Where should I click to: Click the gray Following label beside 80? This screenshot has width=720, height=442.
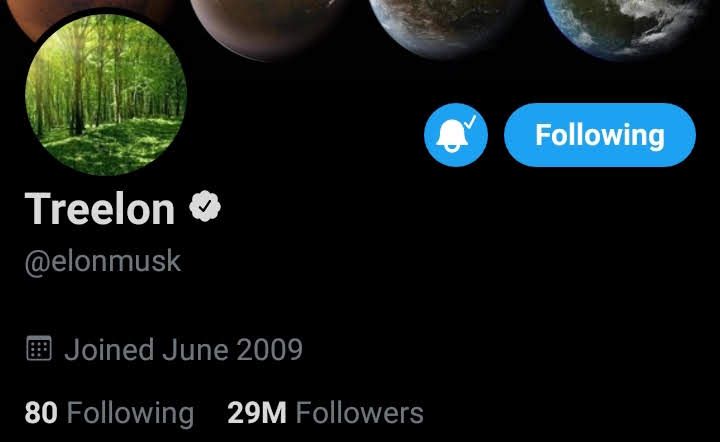[131, 414]
